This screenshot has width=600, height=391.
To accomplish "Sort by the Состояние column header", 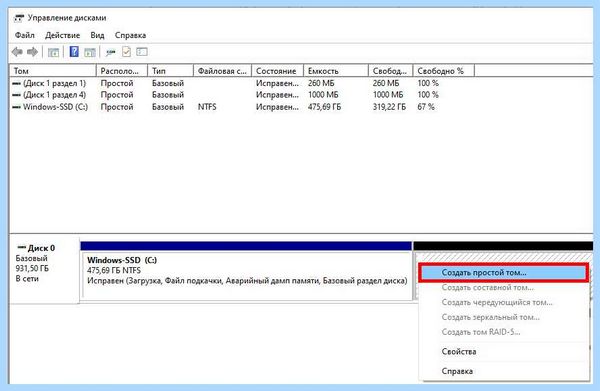I will tap(278, 71).
